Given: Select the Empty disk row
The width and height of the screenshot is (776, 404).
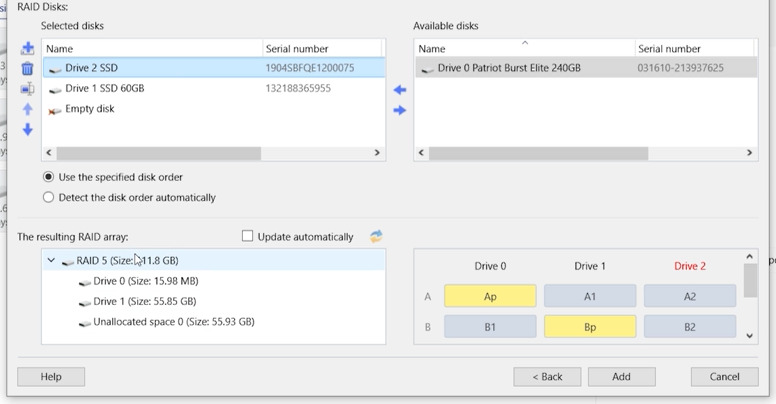Looking at the screenshot, I should point(214,108).
